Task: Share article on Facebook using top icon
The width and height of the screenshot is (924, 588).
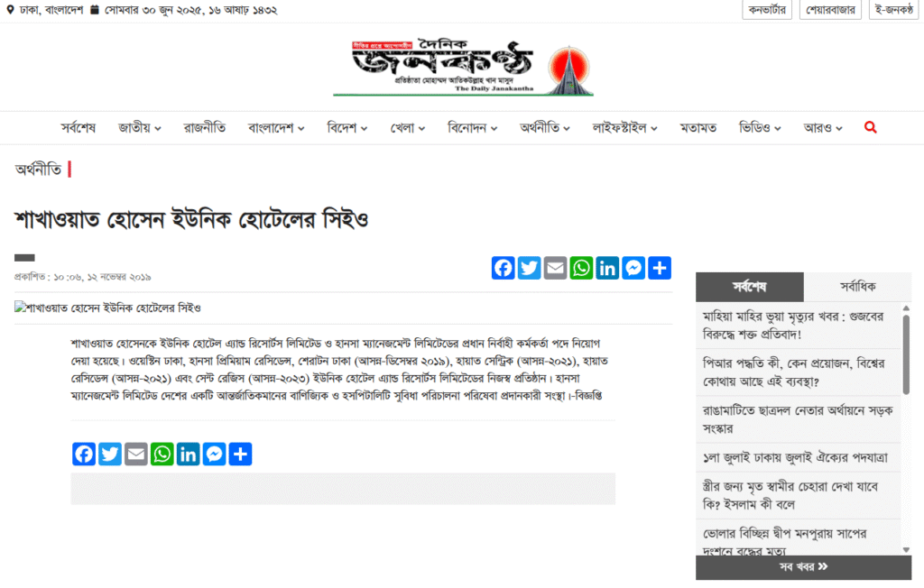Action: pos(504,268)
